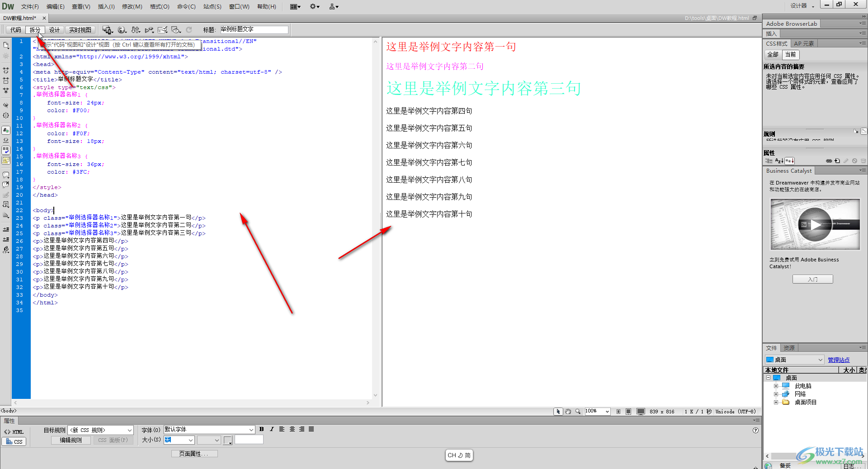Image resolution: width=868 pixels, height=469 pixels.
Task: Toggle Live View button
Action: pos(80,30)
